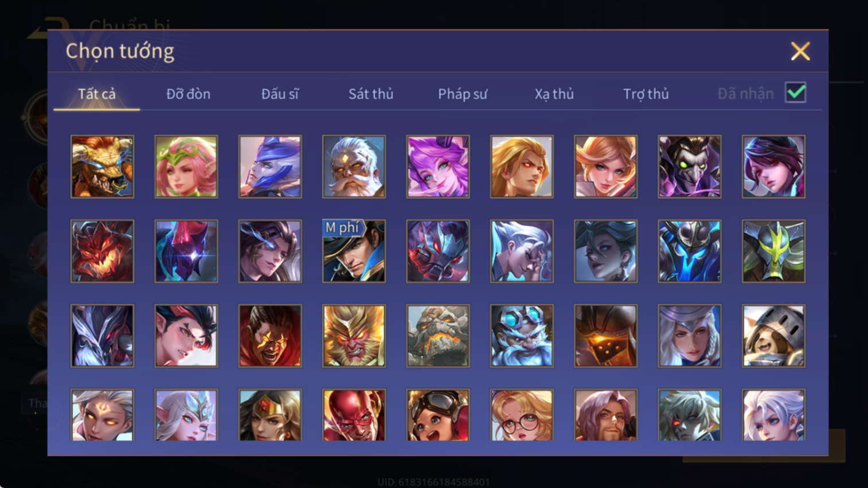Close the Chọn tướng dialog

point(800,52)
